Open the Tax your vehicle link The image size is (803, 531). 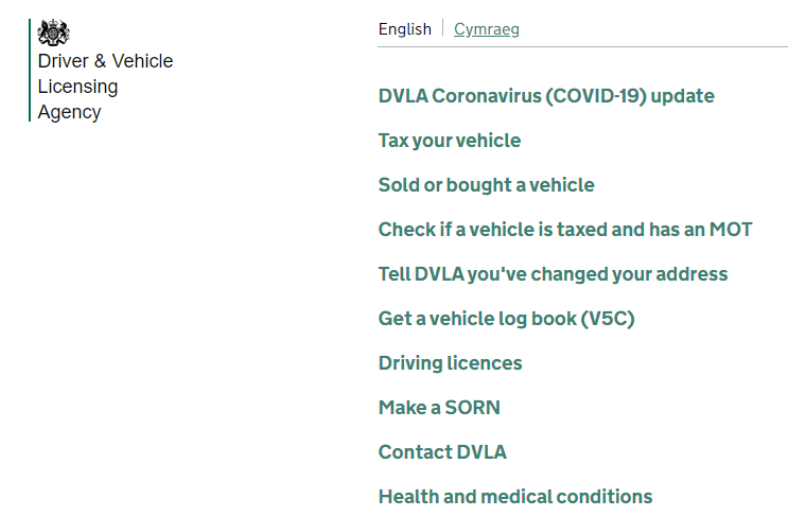pyautogui.click(x=450, y=141)
